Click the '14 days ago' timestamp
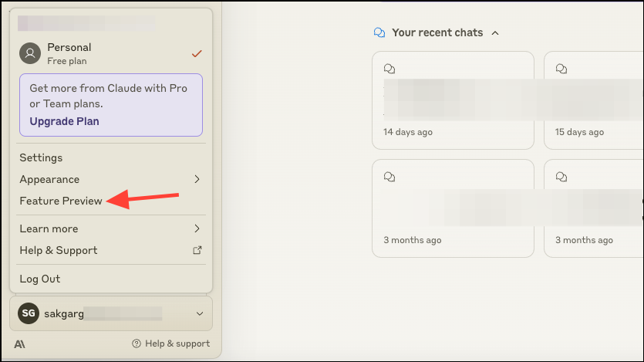Screen dimensions: 644x362 408,132
